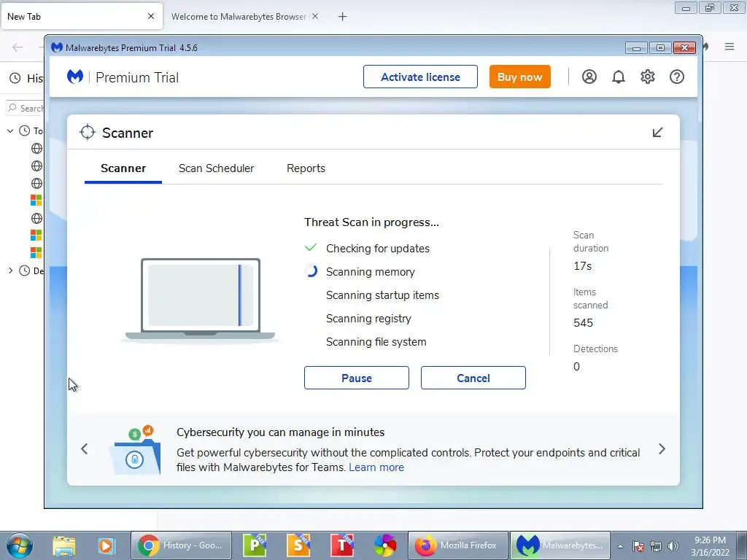
Task: Open Malwarebytes settings gear
Action: (648, 77)
